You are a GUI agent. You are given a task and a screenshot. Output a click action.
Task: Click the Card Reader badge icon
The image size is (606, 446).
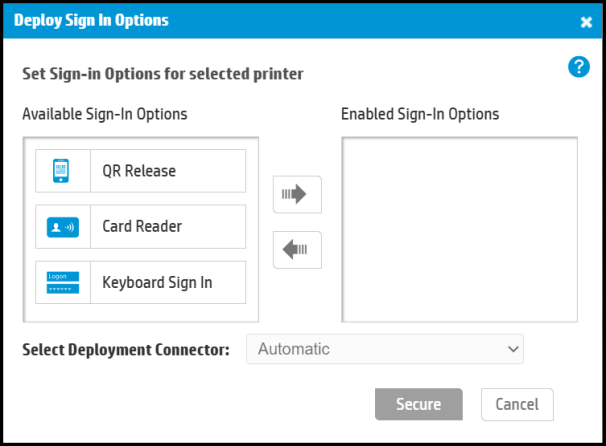pos(62,227)
